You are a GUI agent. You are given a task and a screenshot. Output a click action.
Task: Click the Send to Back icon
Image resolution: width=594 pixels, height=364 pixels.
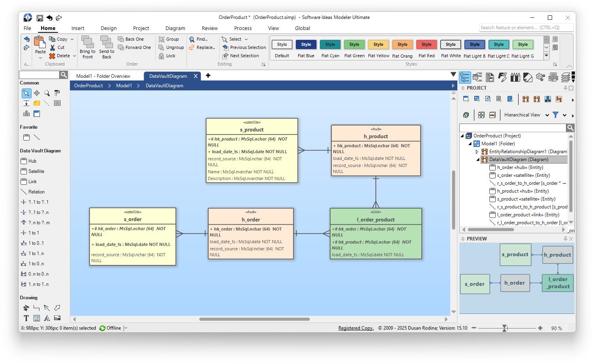[x=107, y=42]
